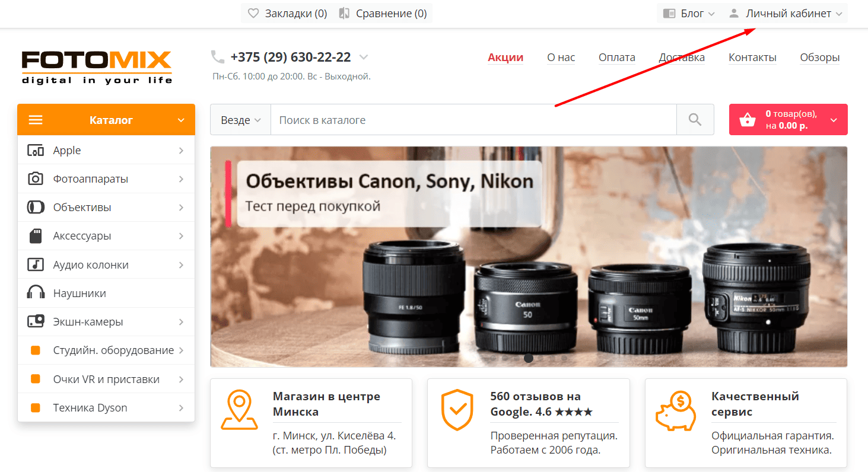Click the hamburger icon in Каталог header
868x472 pixels.
(36, 120)
